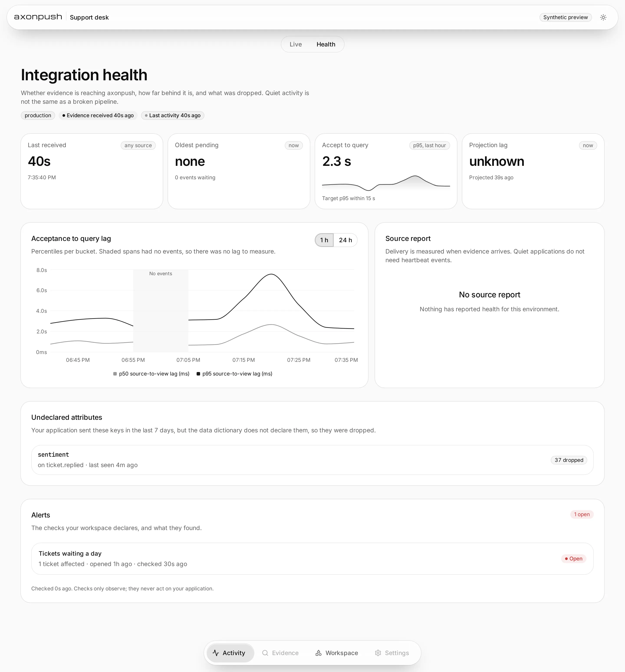Screen dimensions: 625x672
Task: Click the 37 dropped badge
Action: (569, 460)
